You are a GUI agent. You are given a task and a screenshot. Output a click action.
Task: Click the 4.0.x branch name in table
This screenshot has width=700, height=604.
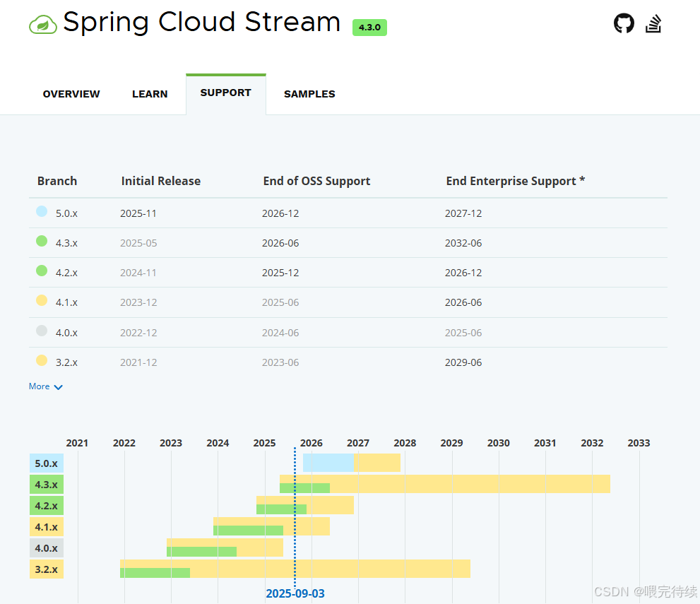coord(66,333)
